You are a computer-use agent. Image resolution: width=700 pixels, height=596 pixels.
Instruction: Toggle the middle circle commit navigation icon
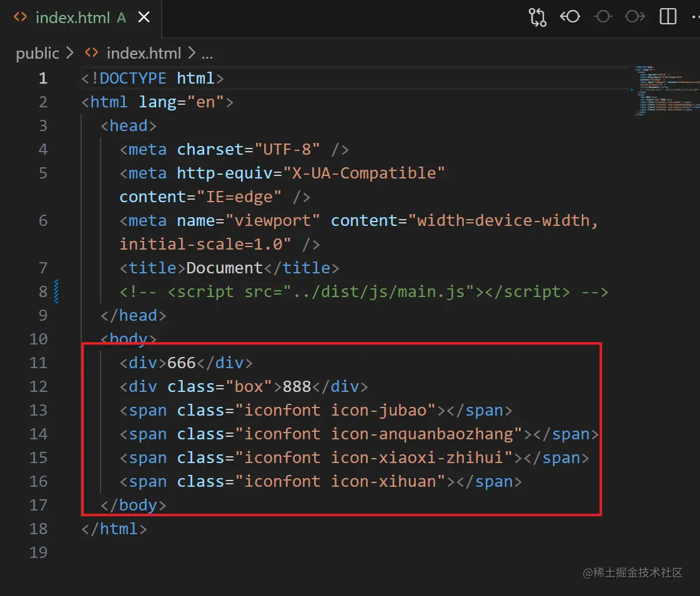[603, 17]
